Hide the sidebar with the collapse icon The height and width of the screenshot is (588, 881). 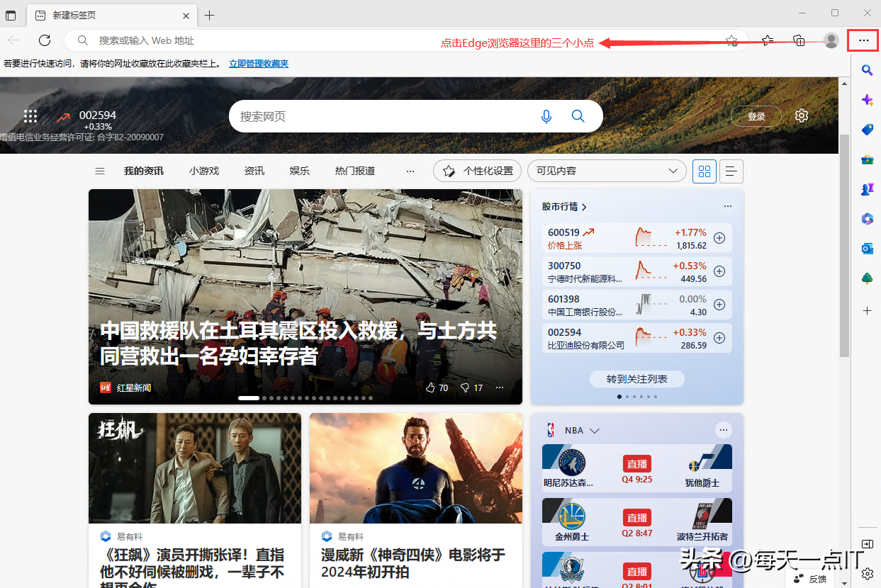(x=867, y=544)
